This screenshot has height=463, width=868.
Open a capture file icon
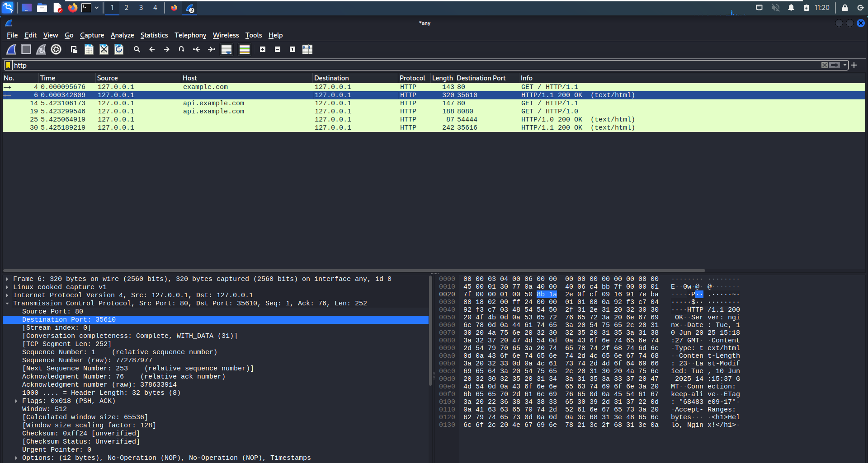click(74, 49)
